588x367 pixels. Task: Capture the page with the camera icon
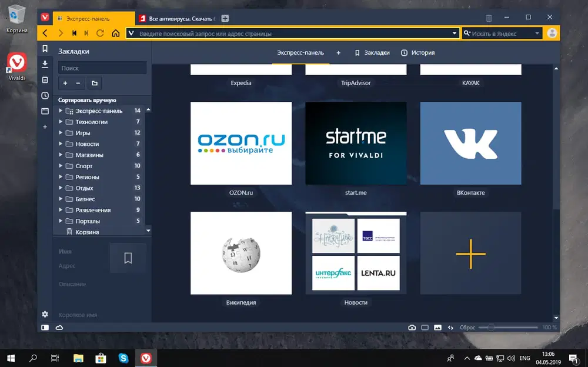[412, 328]
